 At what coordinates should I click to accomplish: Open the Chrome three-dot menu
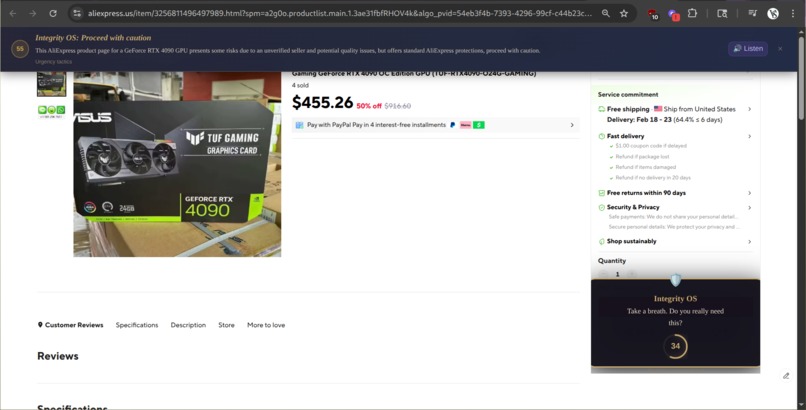click(793, 13)
